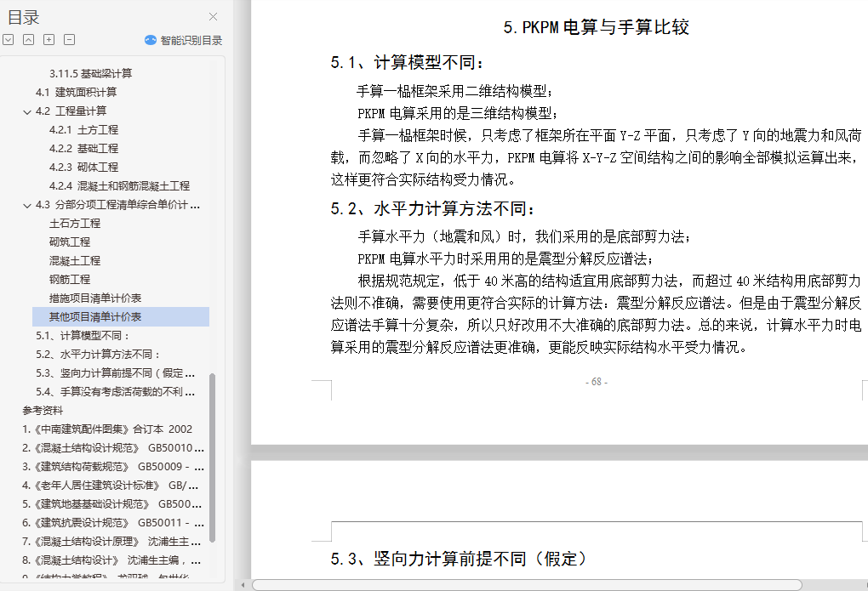Go to 砌筑工程 in outline
The height and width of the screenshot is (591, 868).
coord(70,242)
